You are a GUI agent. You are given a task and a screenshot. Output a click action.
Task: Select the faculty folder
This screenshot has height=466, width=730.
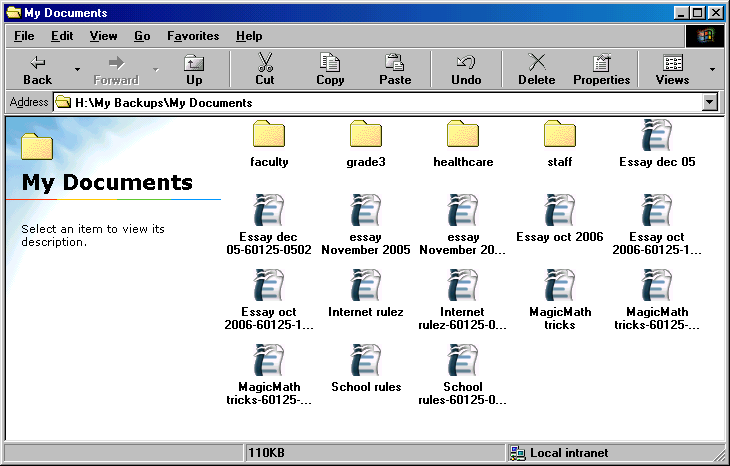269,143
